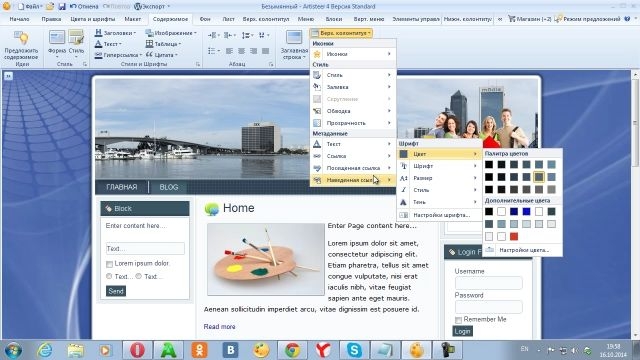This screenshot has height=360, width=640.
Task: Click the save disk icon in title bar
Action: [62, 7]
